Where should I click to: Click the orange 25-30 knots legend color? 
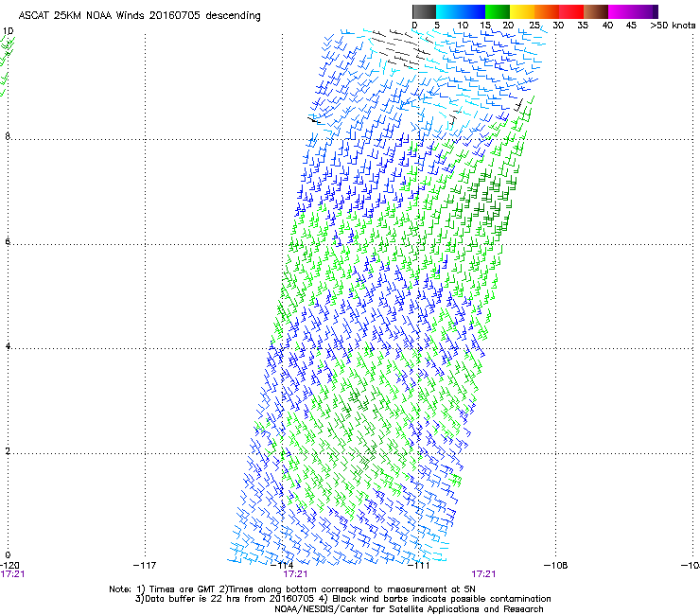pyautogui.click(x=547, y=11)
